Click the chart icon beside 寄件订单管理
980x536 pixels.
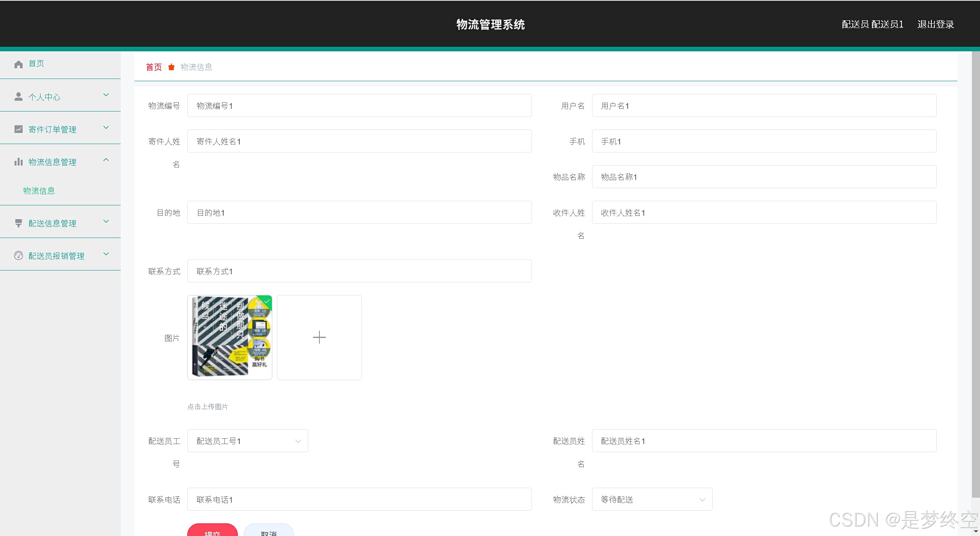click(x=18, y=129)
